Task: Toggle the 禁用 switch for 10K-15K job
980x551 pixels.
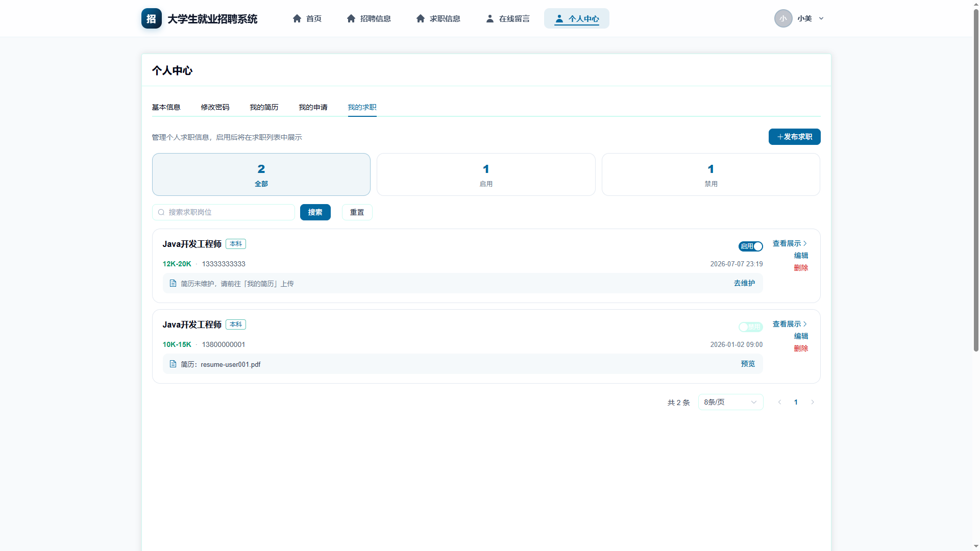Action: 751,327
